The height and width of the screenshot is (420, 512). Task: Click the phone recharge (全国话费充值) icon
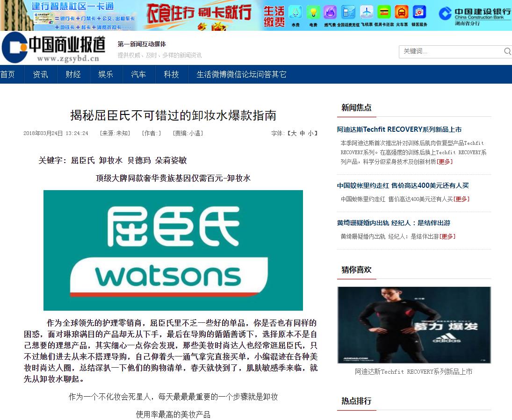pos(348,13)
